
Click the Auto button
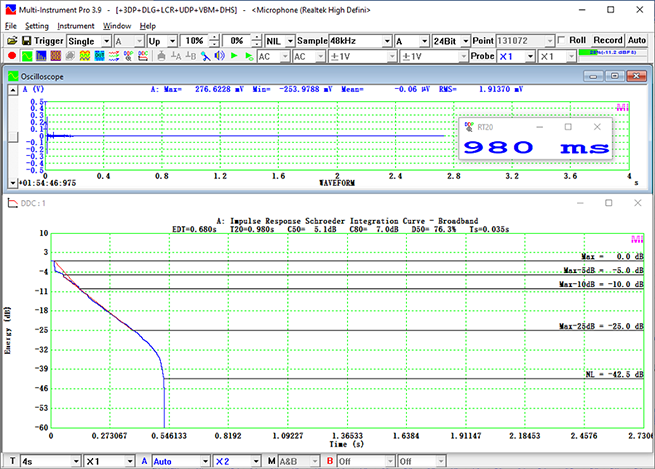[x=637, y=41]
